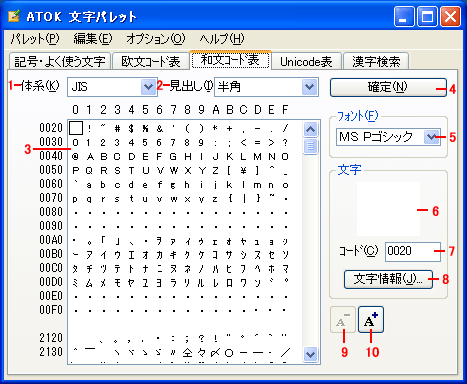Click the コード(C) input field showing 0020

[413, 251]
